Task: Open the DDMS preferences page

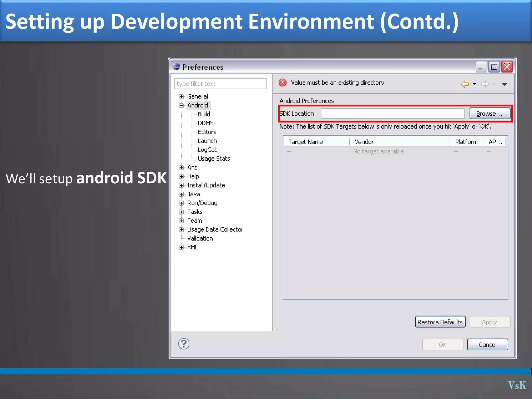Action: tap(205, 123)
